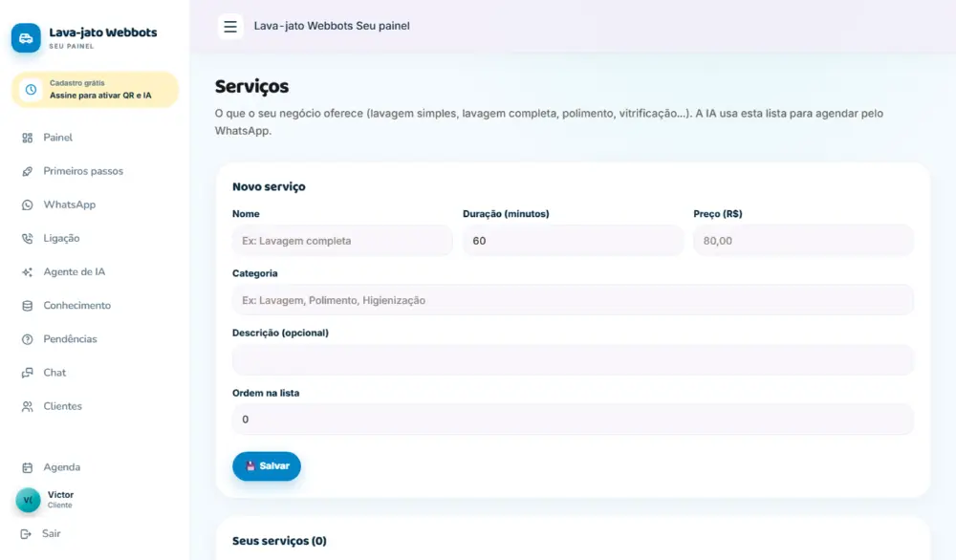Focus the Preço (R$) field
Screen dimensions: 956x560
[803, 241]
